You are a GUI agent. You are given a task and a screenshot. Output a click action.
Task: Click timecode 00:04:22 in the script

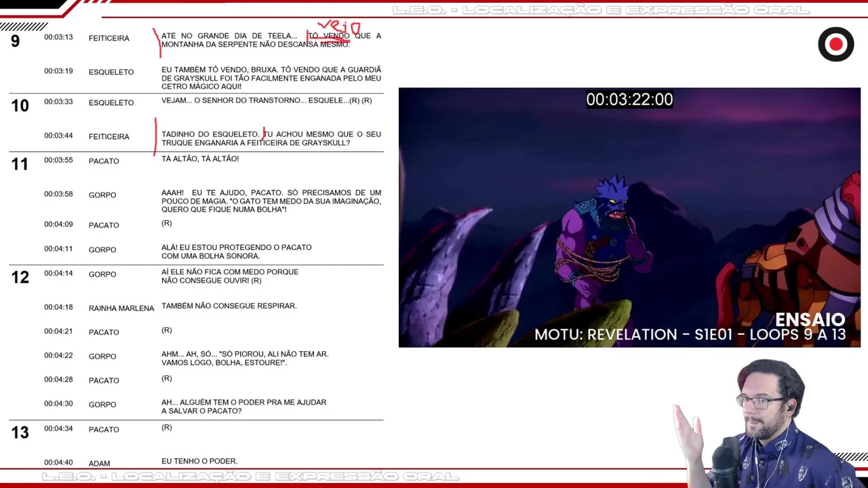point(58,356)
